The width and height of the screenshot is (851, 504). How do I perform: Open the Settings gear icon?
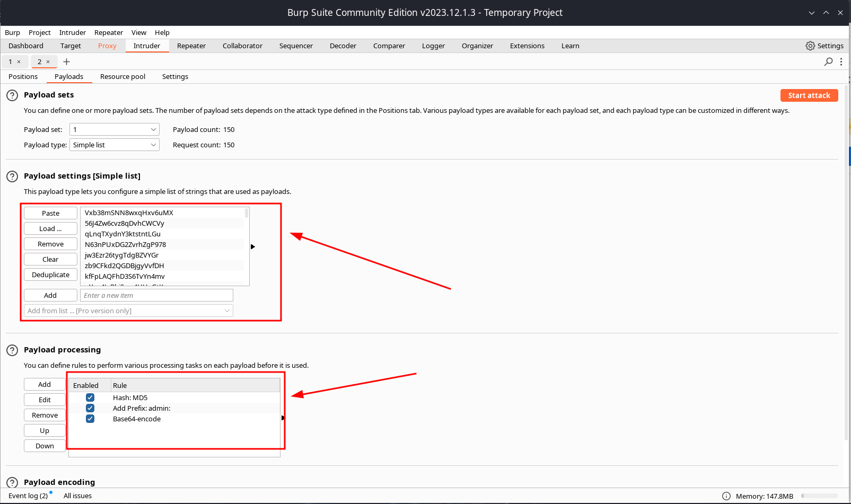click(x=810, y=46)
